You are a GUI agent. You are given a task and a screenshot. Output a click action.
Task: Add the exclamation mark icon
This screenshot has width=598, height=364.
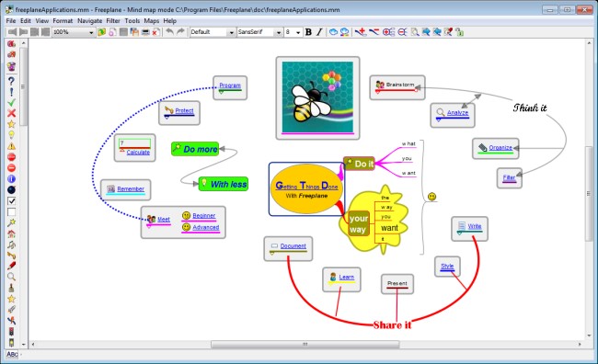click(x=11, y=92)
